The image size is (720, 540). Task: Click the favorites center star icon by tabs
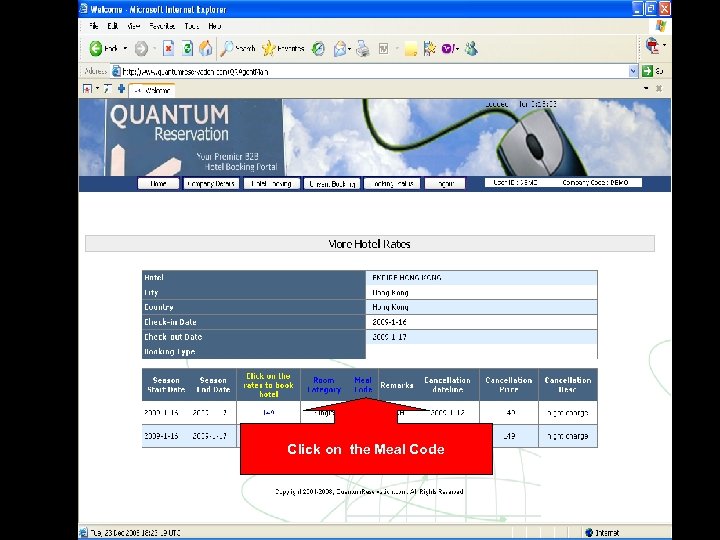[x=87, y=89]
